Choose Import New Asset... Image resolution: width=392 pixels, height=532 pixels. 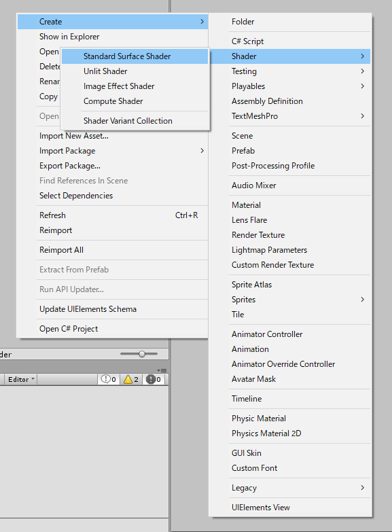pos(113,136)
